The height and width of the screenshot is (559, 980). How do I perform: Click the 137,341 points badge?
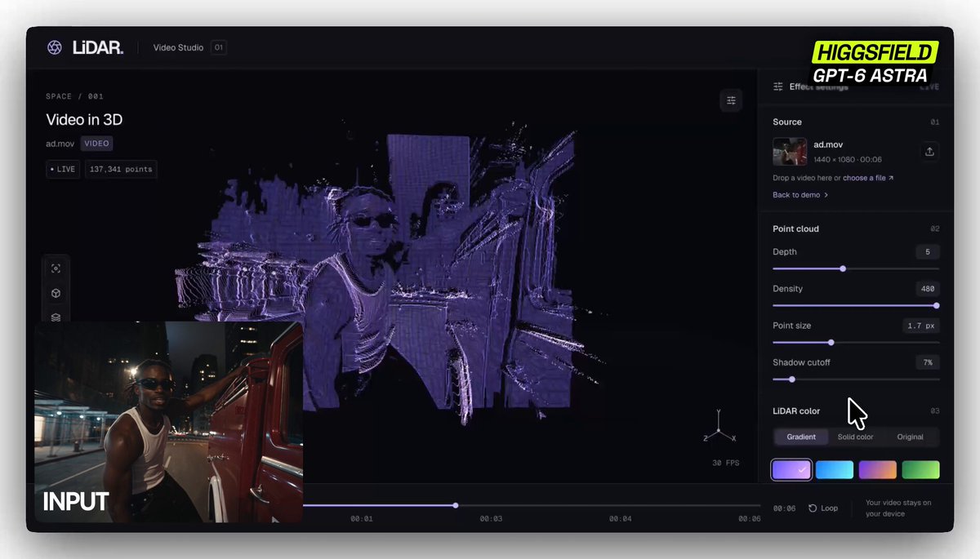[x=121, y=170]
